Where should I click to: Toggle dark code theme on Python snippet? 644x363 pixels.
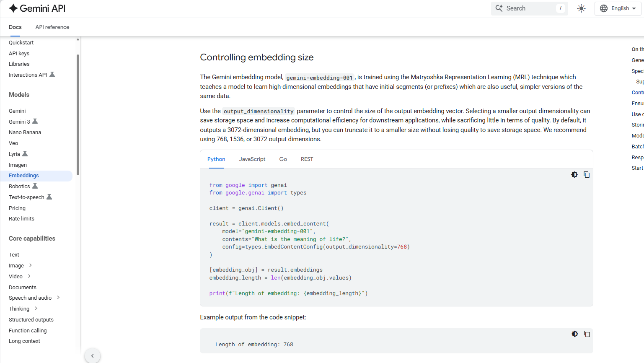pos(574,175)
